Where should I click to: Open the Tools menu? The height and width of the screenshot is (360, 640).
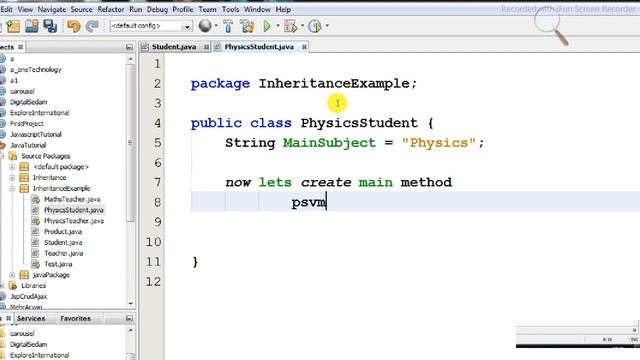[230, 9]
